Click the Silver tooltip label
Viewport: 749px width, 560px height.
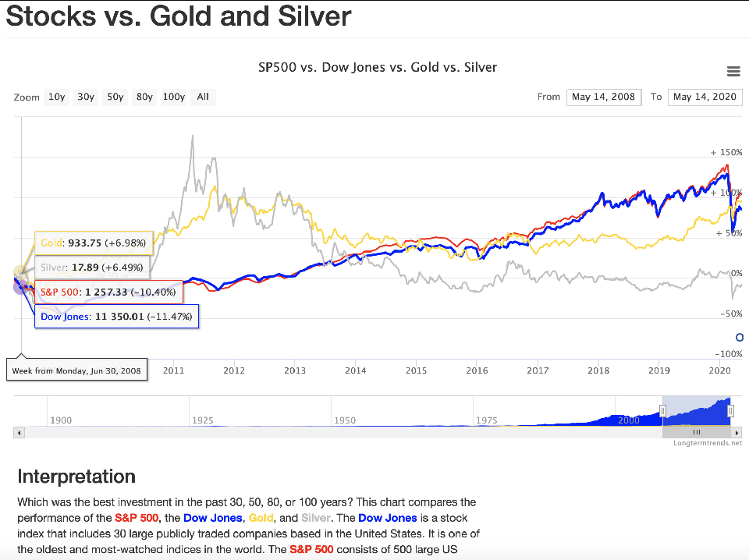93,268
